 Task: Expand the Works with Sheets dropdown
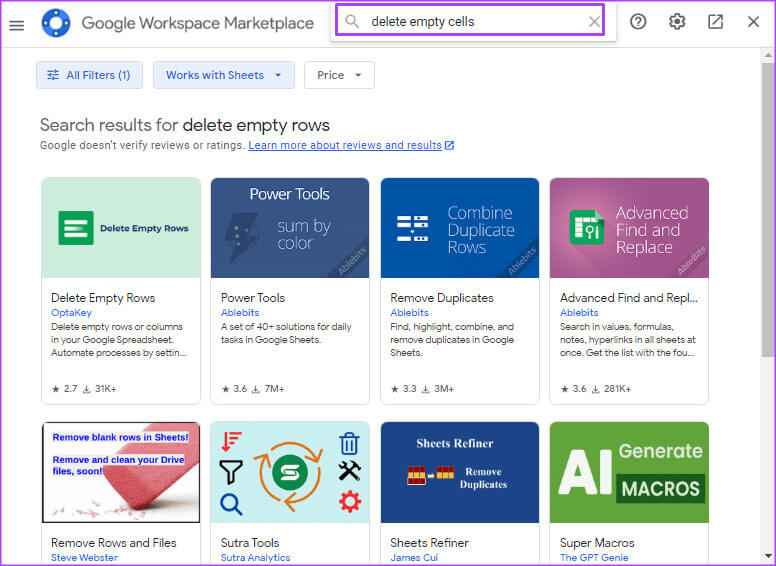(x=224, y=75)
